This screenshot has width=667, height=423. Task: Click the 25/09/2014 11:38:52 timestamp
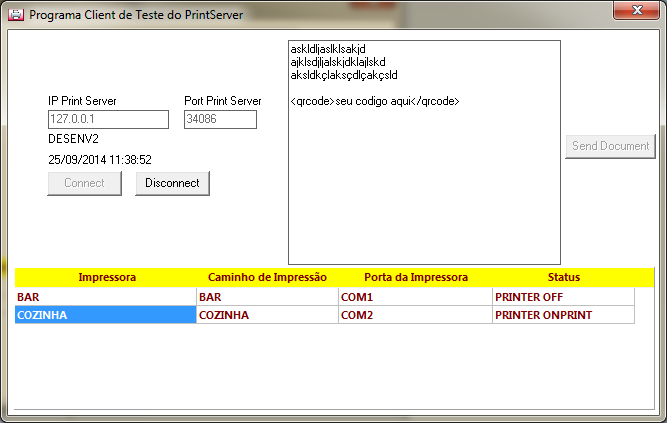click(x=100, y=160)
